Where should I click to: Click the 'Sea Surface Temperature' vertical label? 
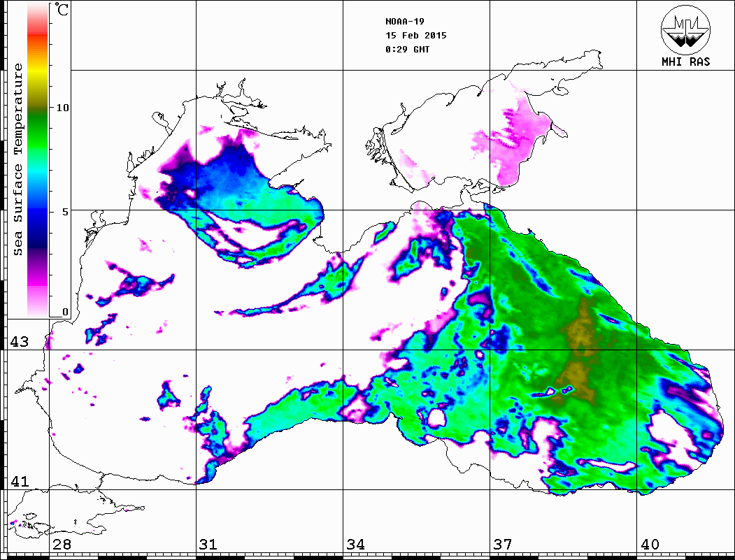[x=17, y=159]
